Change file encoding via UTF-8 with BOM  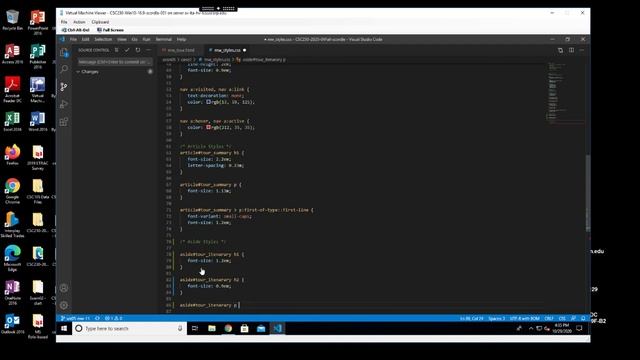pyautogui.click(x=524, y=318)
